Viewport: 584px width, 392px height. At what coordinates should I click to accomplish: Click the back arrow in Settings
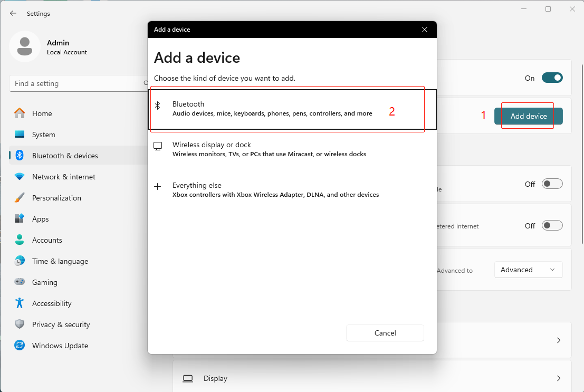click(x=13, y=13)
